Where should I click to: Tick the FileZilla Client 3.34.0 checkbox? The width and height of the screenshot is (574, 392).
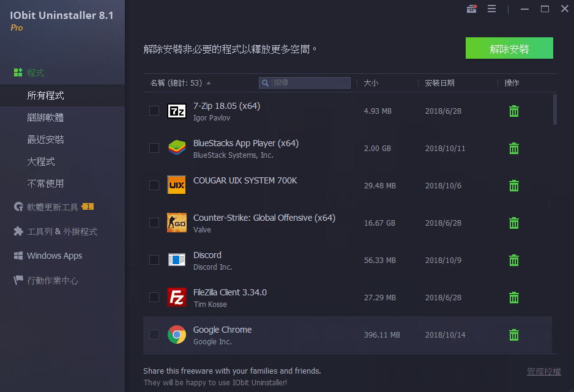coord(154,297)
